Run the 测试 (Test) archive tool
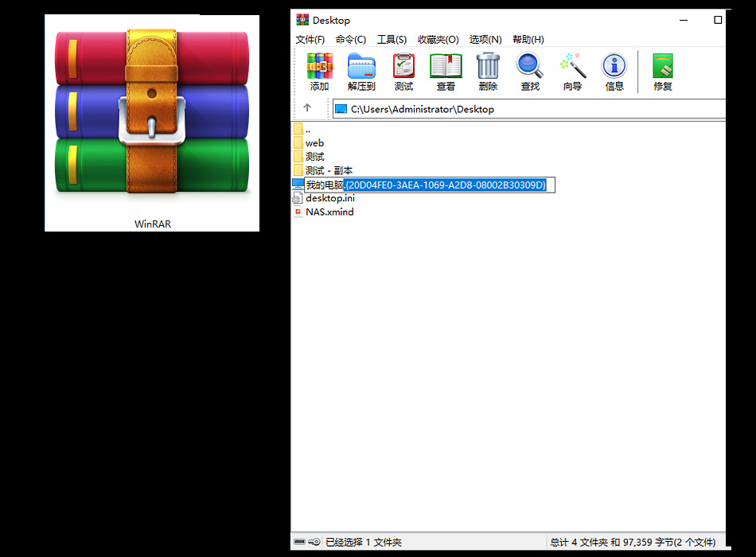 pos(403,72)
